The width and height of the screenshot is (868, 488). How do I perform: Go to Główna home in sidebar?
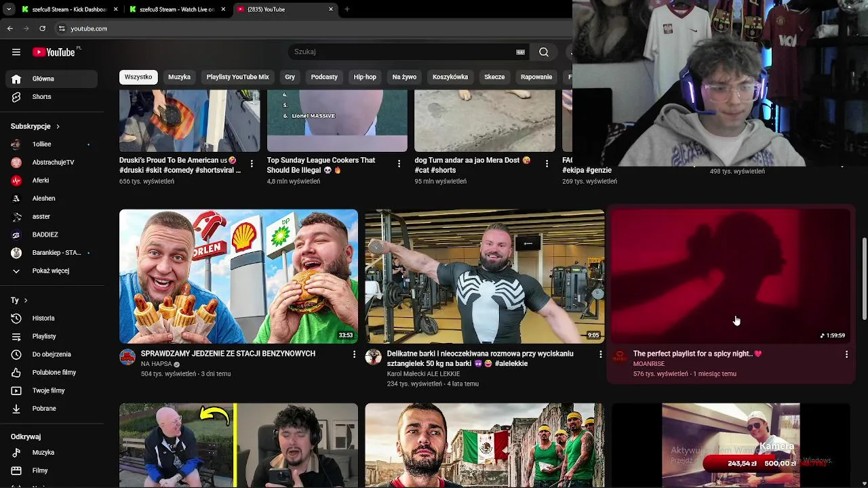52,79
